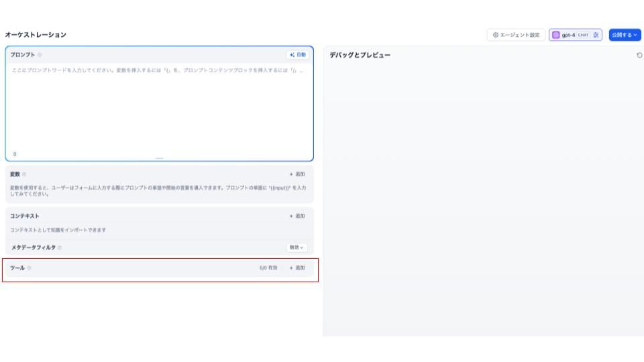Click the model parameter sliders icon
Viewport: 644px width, 362px height.
(596, 35)
